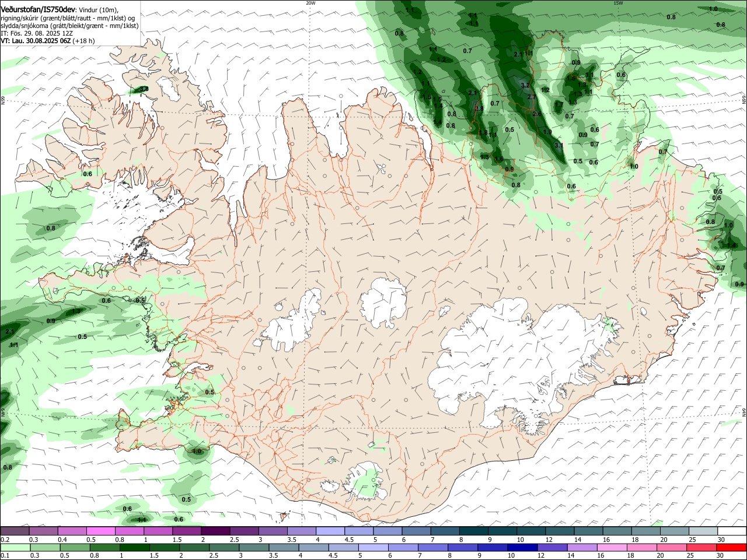The width and height of the screenshot is (747, 560).
Task: Click the bright pink 0.5–0.8 snow scale swatch
Action: point(101,531)
